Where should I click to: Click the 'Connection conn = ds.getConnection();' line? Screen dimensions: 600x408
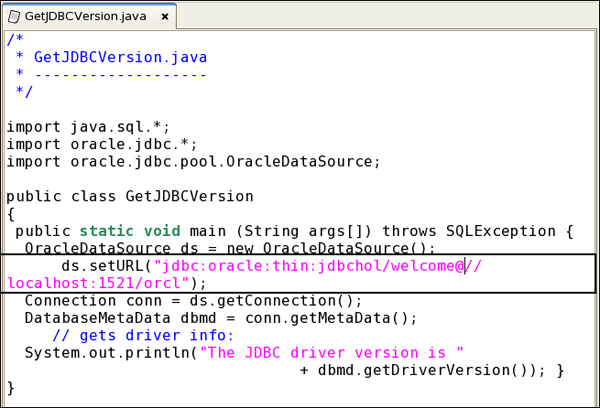(x=193, y=300)
